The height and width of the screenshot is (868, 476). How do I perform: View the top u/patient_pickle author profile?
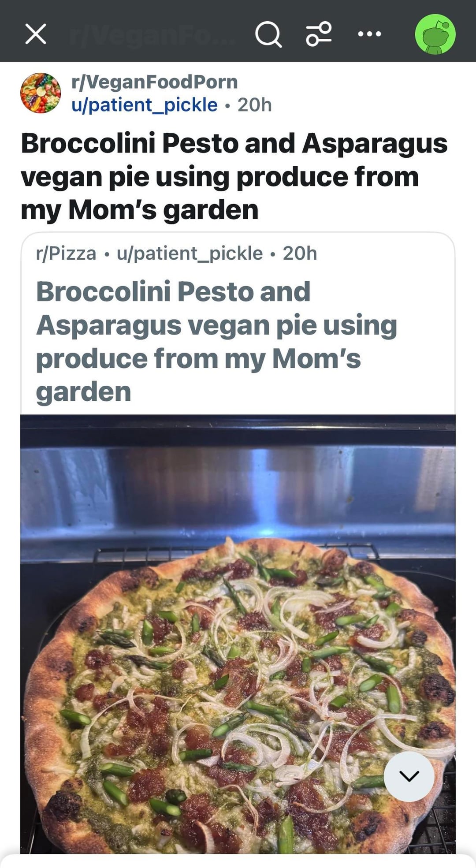[145, 105]
